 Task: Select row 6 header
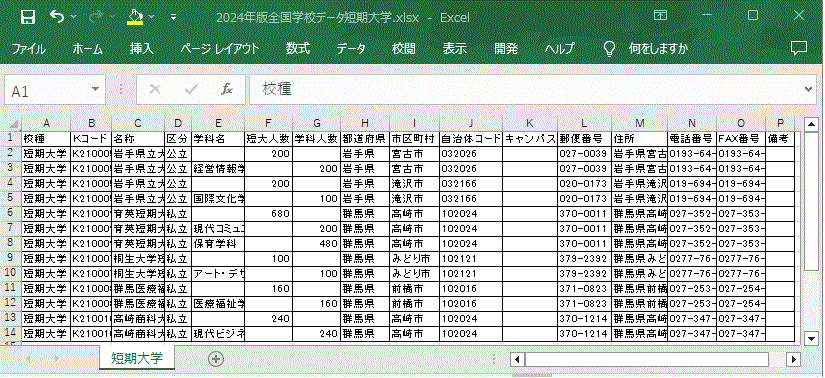(x=11, y=214)
